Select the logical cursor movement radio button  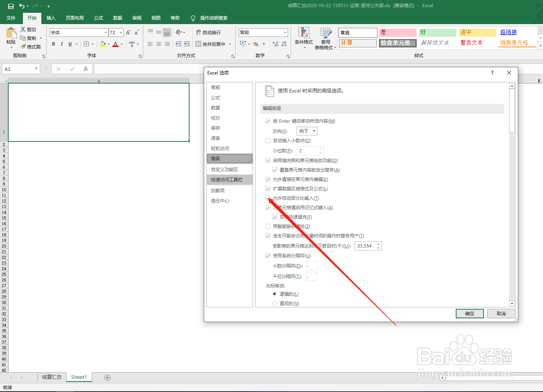pyautogui.click(x=275, y=294)
